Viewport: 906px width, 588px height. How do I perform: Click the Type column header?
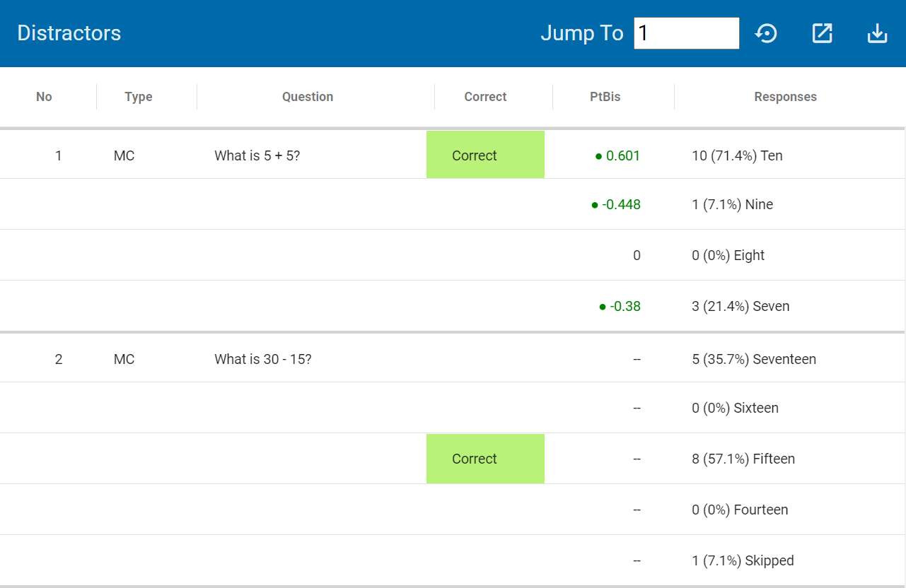point(139,97)
